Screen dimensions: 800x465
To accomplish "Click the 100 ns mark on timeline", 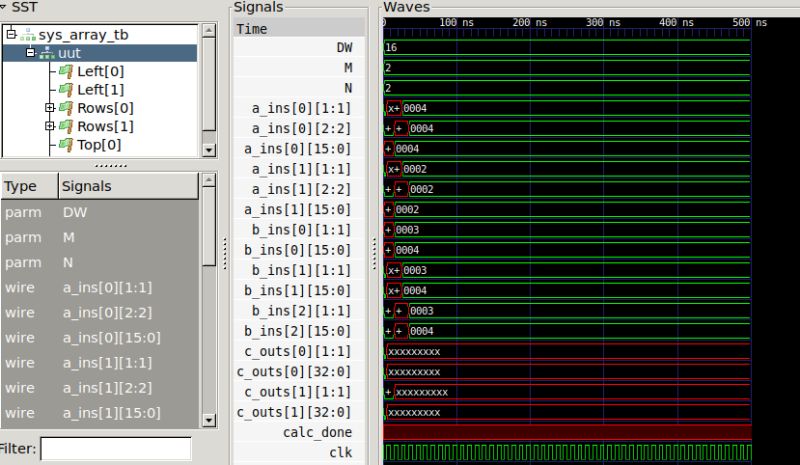I will coord(457,22).
